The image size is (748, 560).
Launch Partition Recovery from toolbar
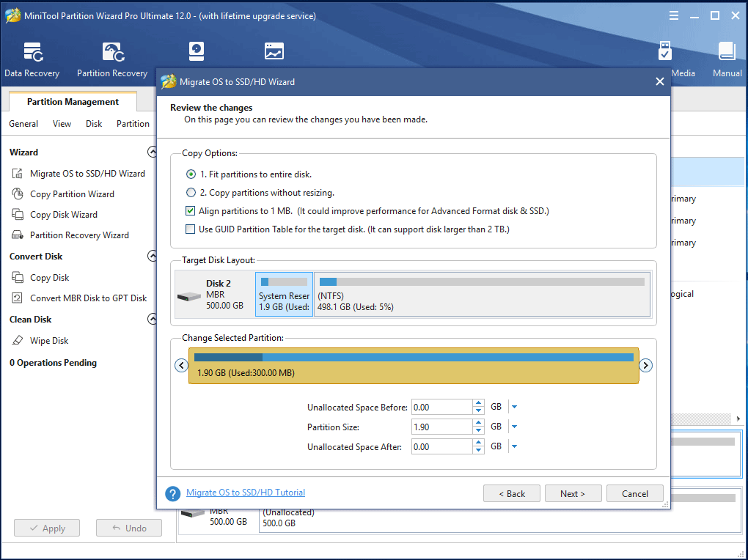[112, 59]
